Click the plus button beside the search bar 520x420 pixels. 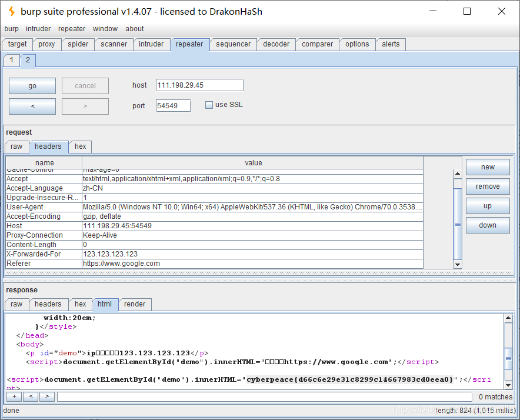pyautogui.click(x=14, y=396)
